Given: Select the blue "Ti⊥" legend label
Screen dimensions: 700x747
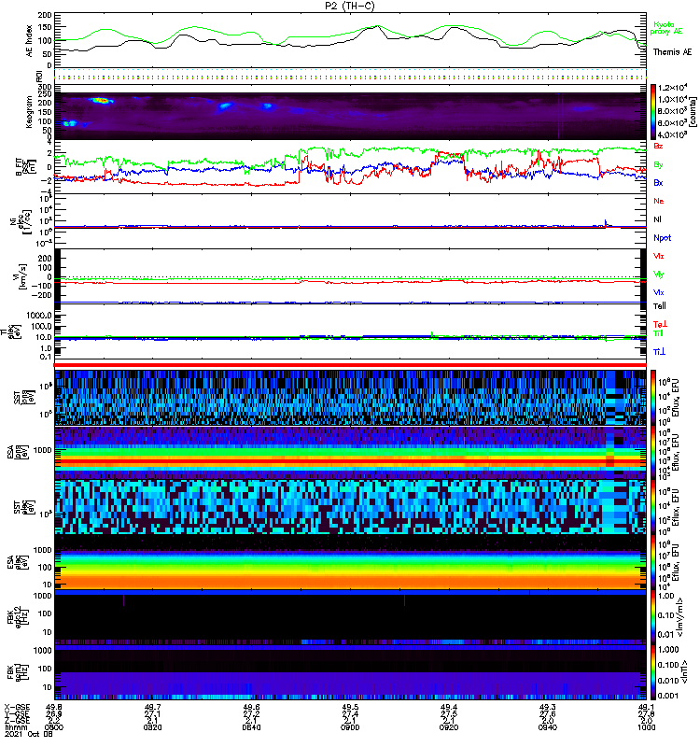Looking at the screenshot, I should tap(659, 352).
